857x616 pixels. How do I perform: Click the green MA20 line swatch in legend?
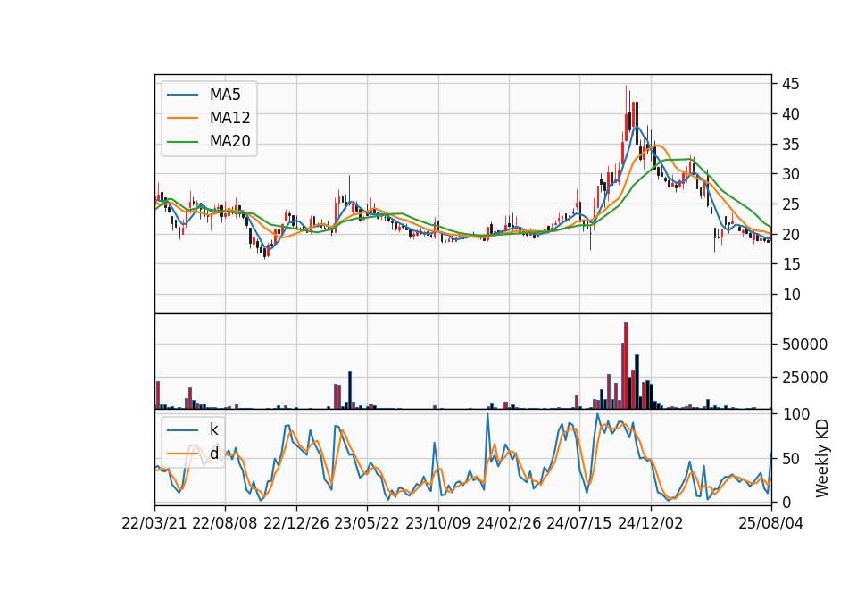pos(182,141)
